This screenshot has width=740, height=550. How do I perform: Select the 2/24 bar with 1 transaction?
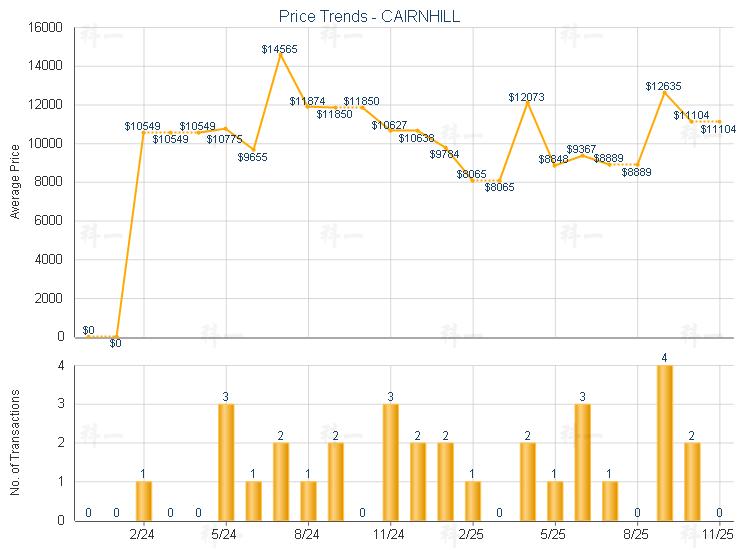144,500
